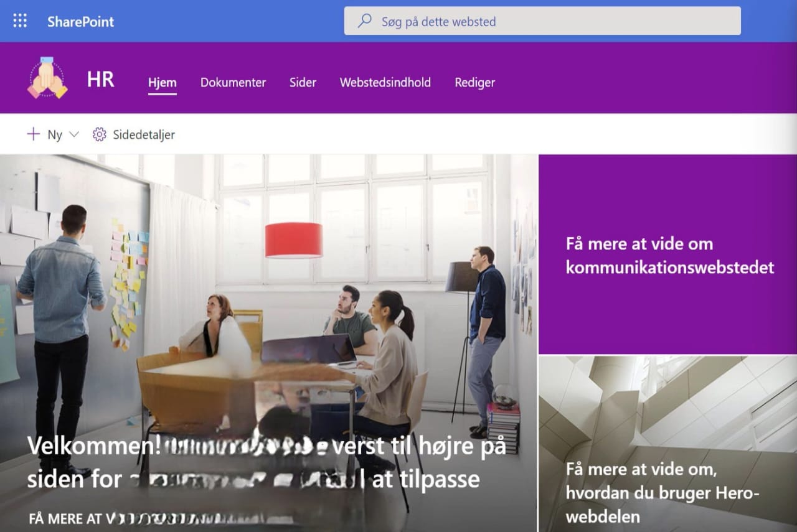Open the Sidedetaljer button
797x532 pixels.
134,134
